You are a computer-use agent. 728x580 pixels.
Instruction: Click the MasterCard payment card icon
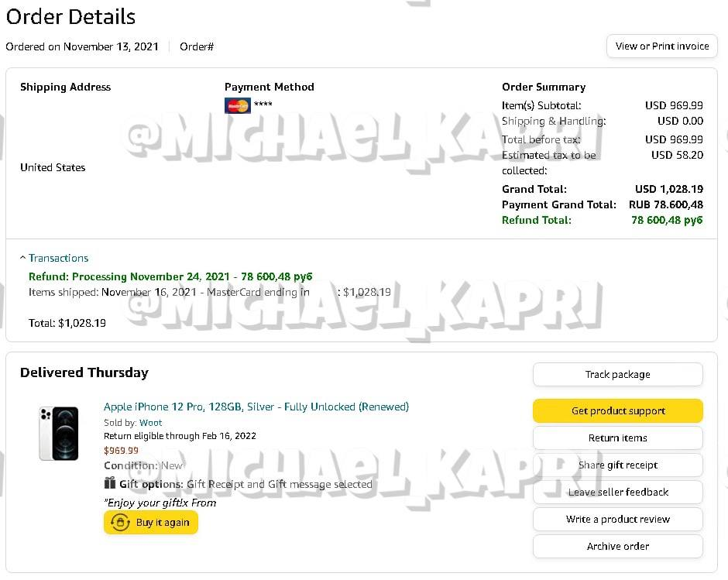pyautogui.click(x=237, y=105)
